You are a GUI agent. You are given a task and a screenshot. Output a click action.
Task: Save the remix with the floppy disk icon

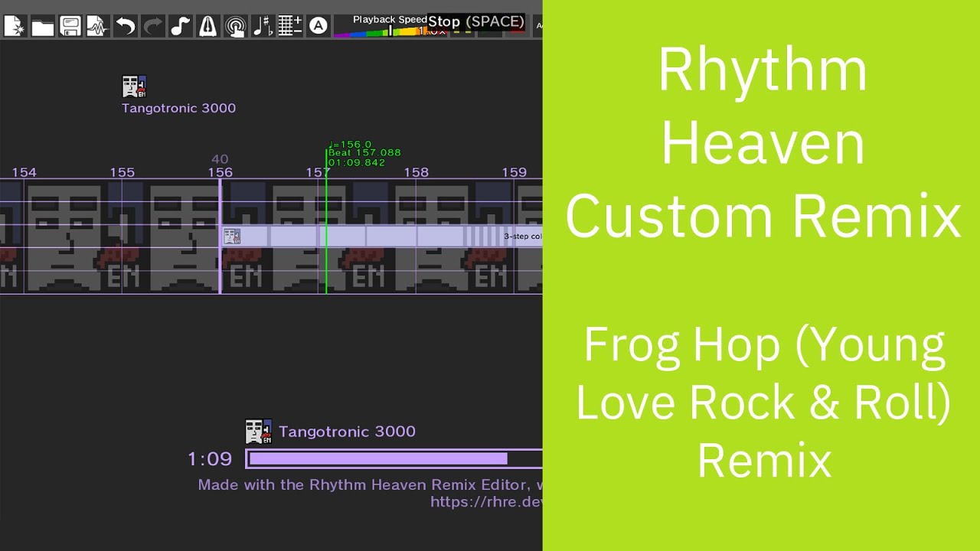70,26
